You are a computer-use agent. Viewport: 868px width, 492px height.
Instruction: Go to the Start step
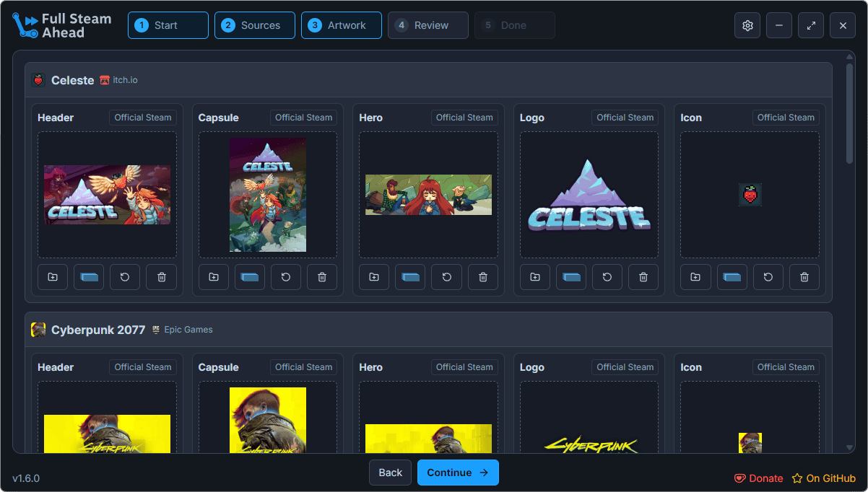click(168, 25)
